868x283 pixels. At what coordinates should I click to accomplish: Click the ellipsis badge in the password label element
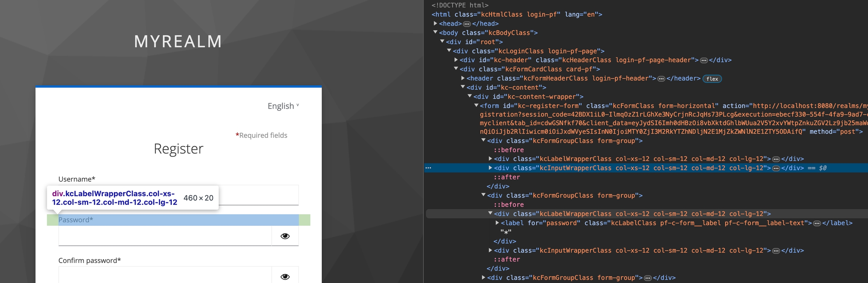pos(817,223)
